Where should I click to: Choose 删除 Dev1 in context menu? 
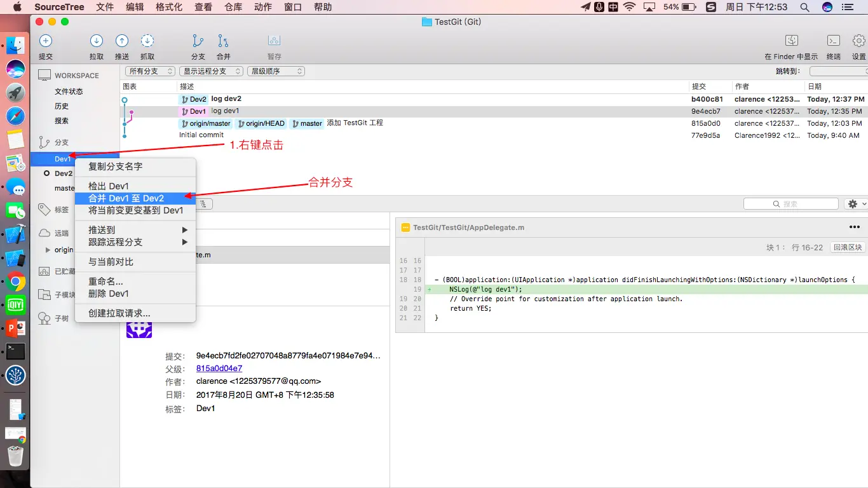tap(135, 294)
